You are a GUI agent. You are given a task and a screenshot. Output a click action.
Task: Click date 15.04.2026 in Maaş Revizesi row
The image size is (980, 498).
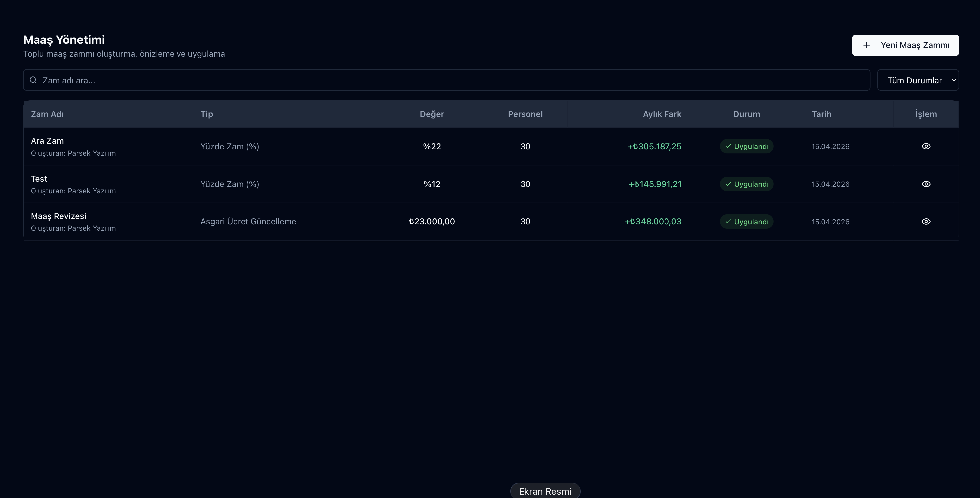click(x=830, y=222)
